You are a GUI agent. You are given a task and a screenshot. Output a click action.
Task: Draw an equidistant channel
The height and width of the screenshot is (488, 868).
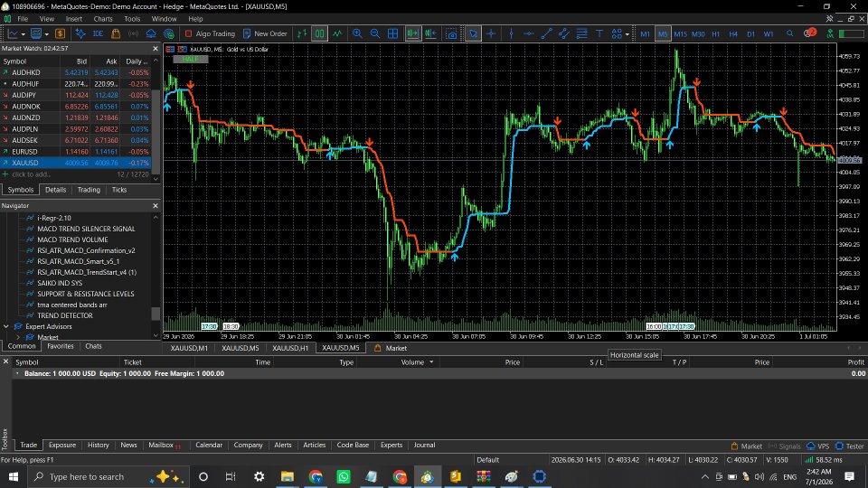coord(563,33)
